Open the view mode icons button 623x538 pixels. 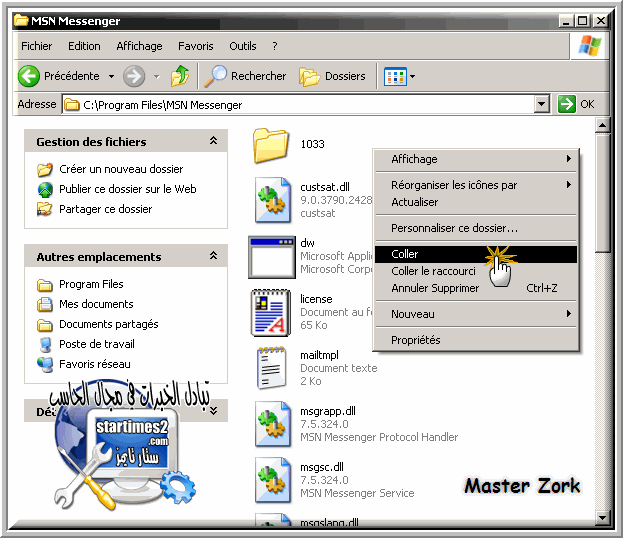click(x=395, y=76)
